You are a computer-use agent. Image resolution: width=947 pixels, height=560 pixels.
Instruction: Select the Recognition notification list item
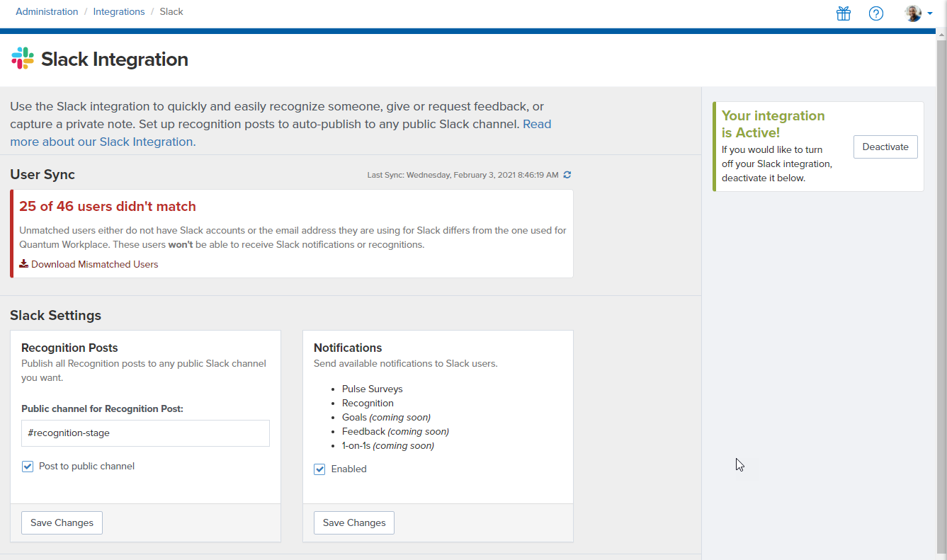pos(368,403)
